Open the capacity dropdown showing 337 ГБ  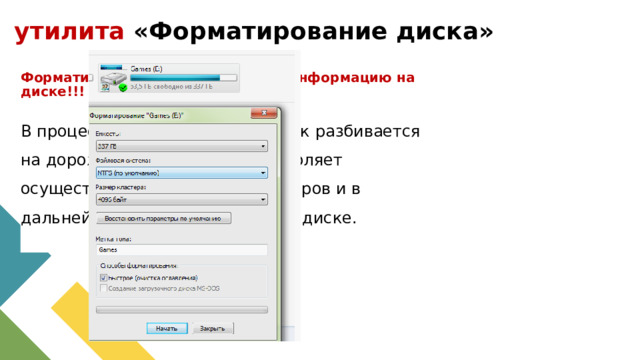(182, 146)
